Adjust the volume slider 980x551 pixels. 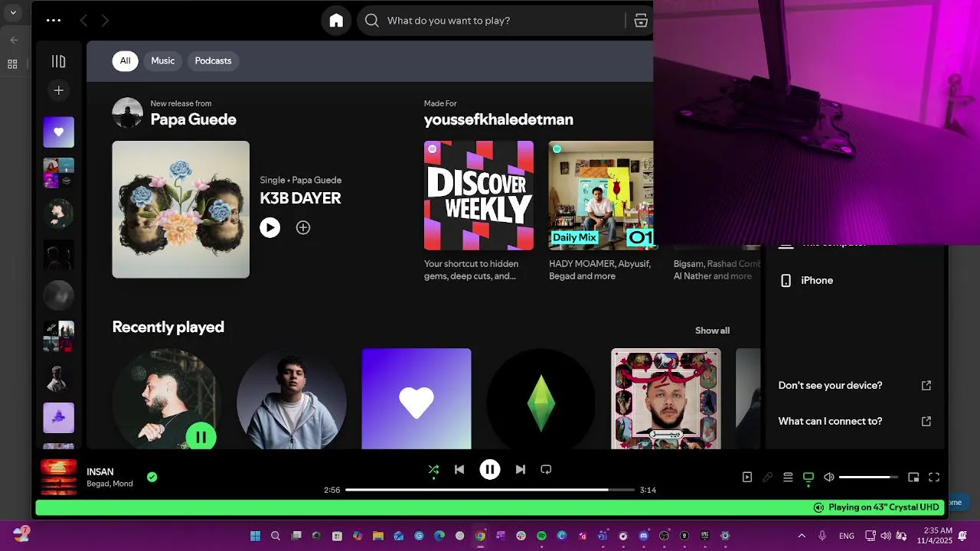point(869,477)
